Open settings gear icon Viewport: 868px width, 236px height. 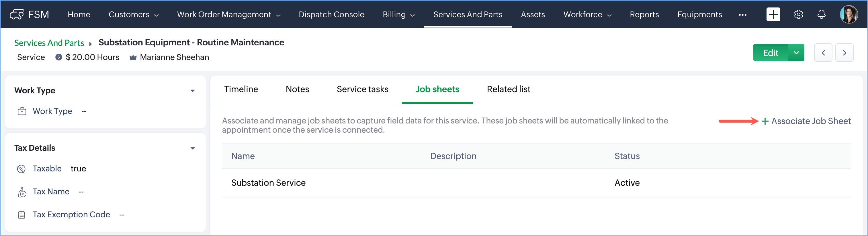click(798, 14)
